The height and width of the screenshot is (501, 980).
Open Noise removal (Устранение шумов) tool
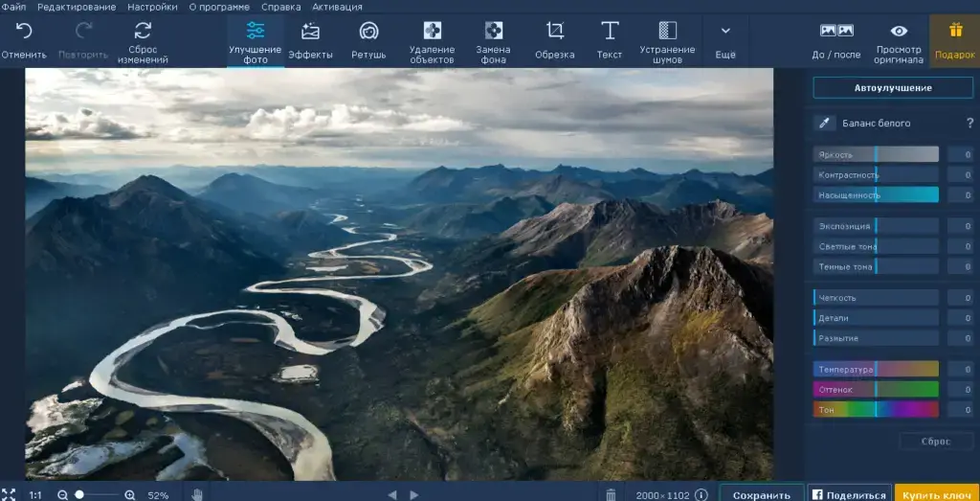click(667, 32)
